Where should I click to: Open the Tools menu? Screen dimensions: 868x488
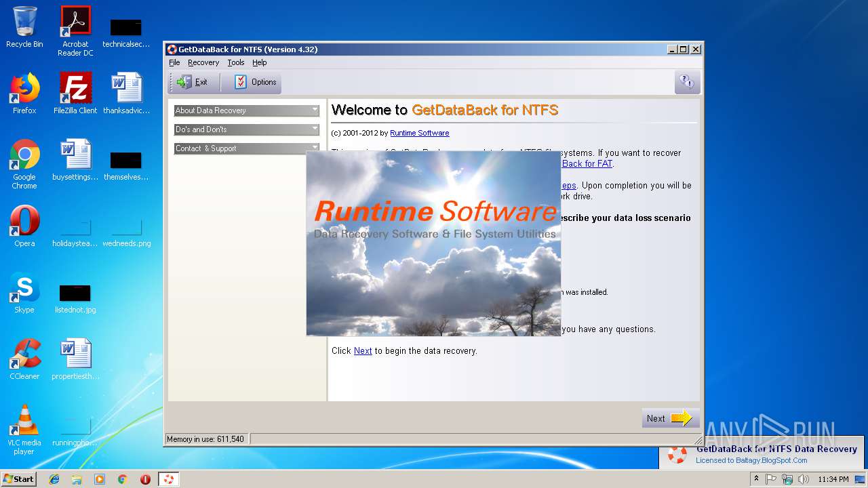click(236, 62)
